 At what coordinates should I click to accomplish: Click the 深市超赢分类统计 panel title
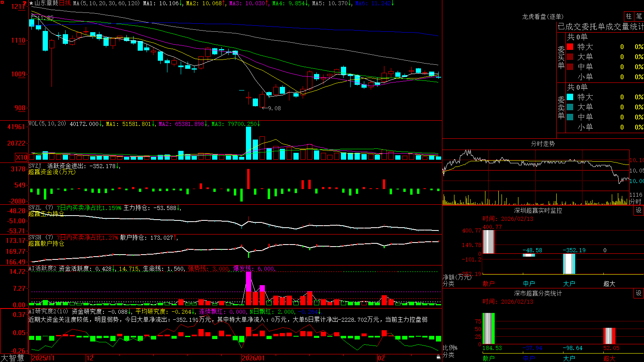pos(538,293)
